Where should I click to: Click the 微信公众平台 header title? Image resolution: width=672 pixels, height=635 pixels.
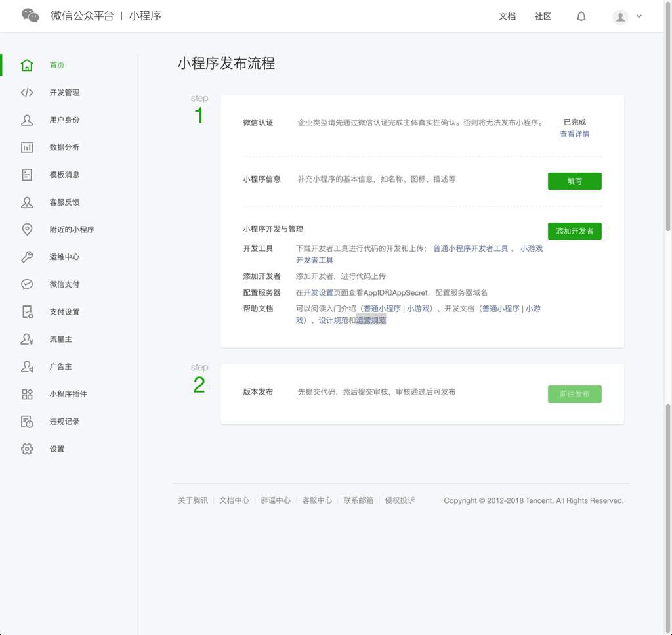(x=82, y=16)
